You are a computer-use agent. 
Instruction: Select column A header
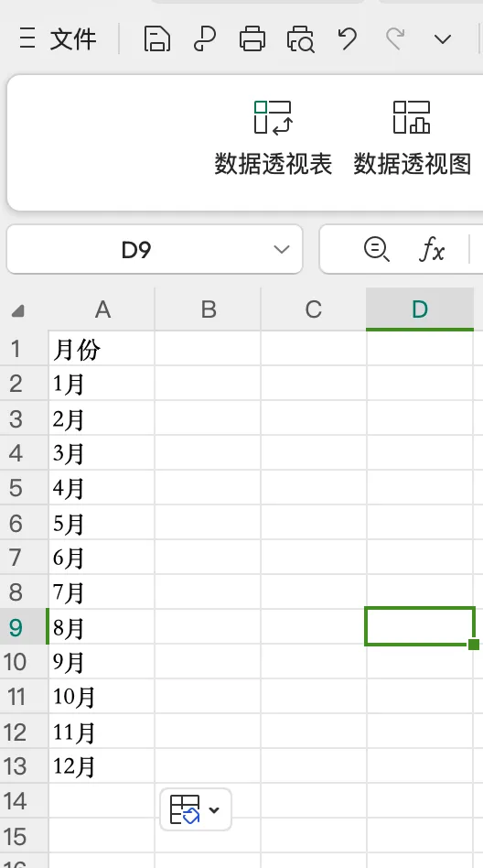tap(102, 309)
